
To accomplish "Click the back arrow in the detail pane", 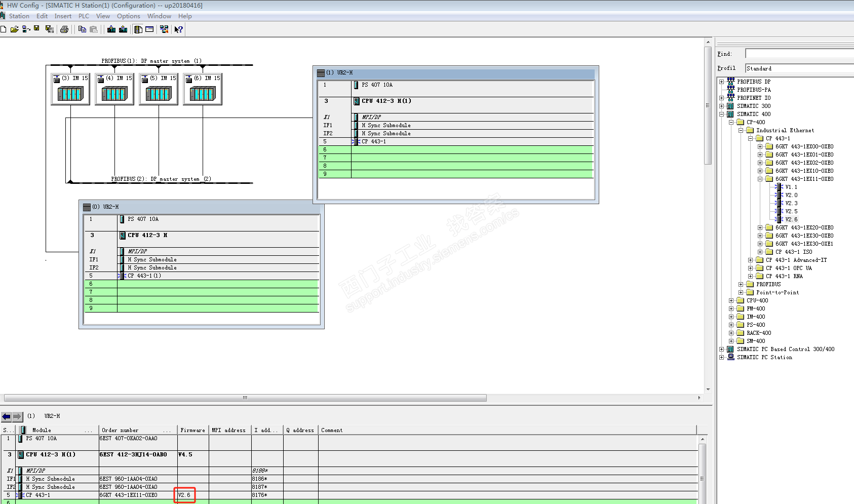I will click(x=6, y=416).
